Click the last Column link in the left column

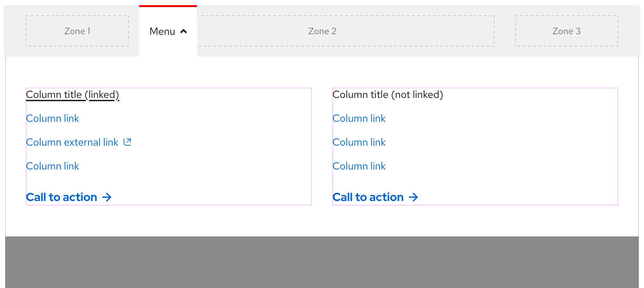point(52,166)
